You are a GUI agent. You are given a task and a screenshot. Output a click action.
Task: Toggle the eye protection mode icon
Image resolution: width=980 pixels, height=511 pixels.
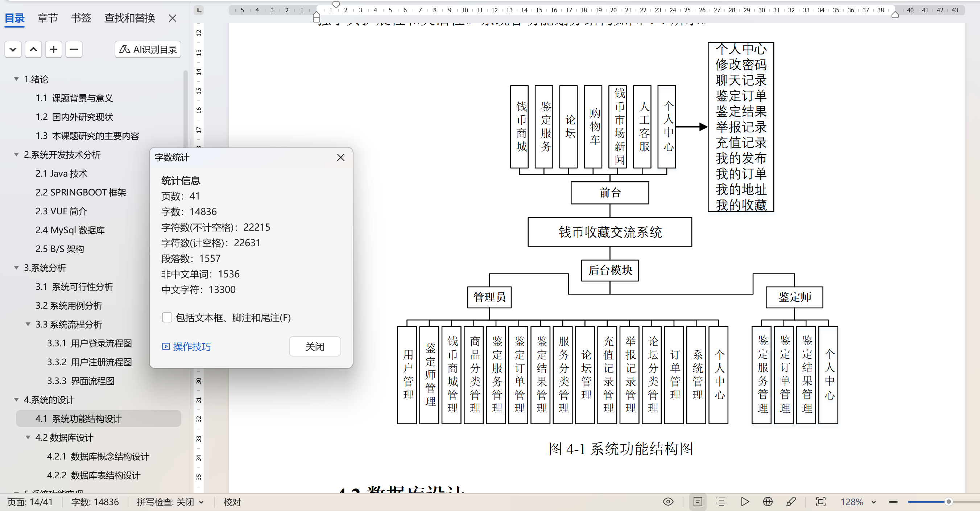(x=668, y=502)
